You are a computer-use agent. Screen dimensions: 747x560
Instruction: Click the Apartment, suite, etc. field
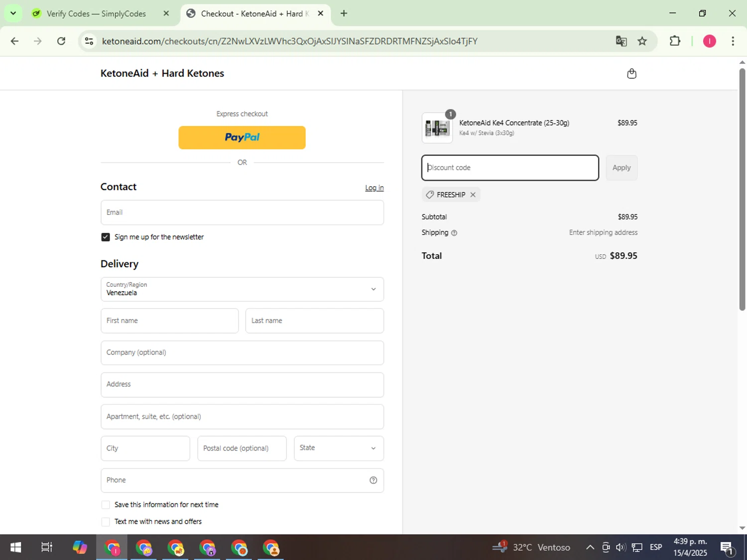pos(242,417)
